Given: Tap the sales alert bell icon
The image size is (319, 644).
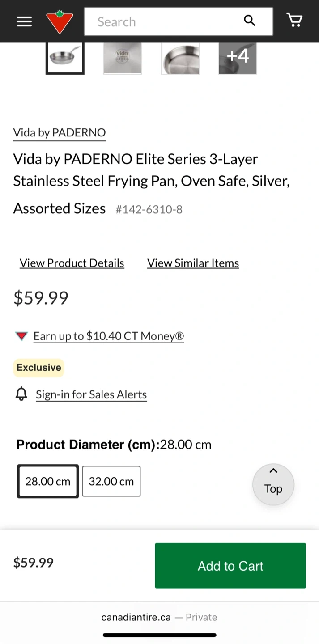Looking at the screenshot, I should pyautogui.click(x=21, y=394).
